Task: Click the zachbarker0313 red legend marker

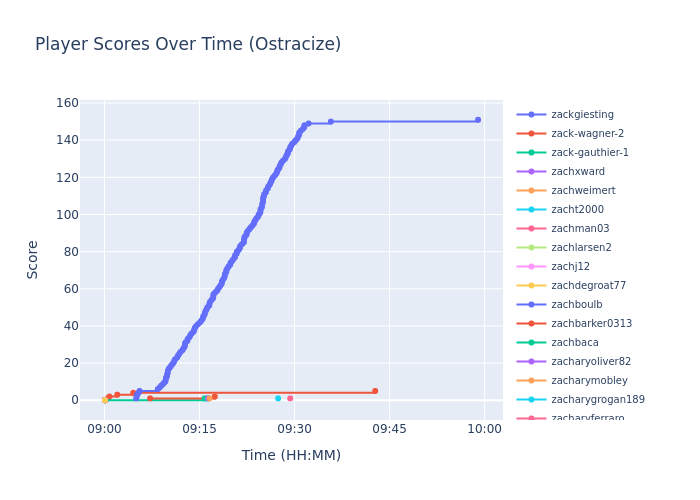Action: click(x=531, y=324)
